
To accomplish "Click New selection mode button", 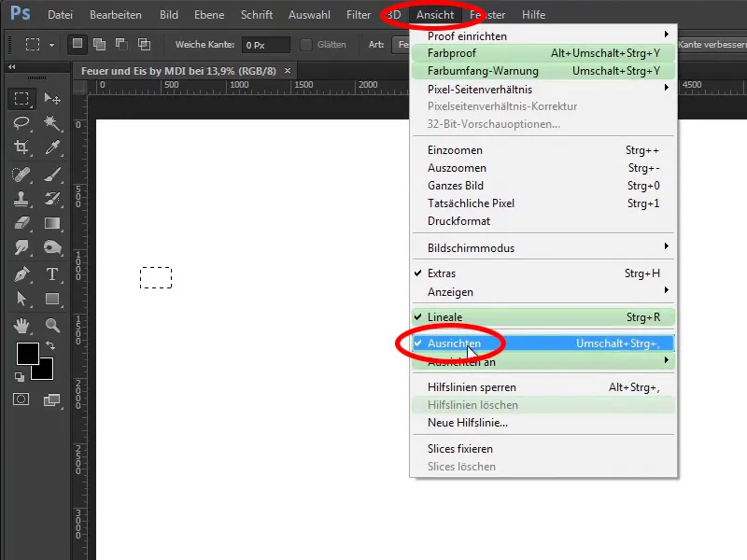I will point(78,44).
